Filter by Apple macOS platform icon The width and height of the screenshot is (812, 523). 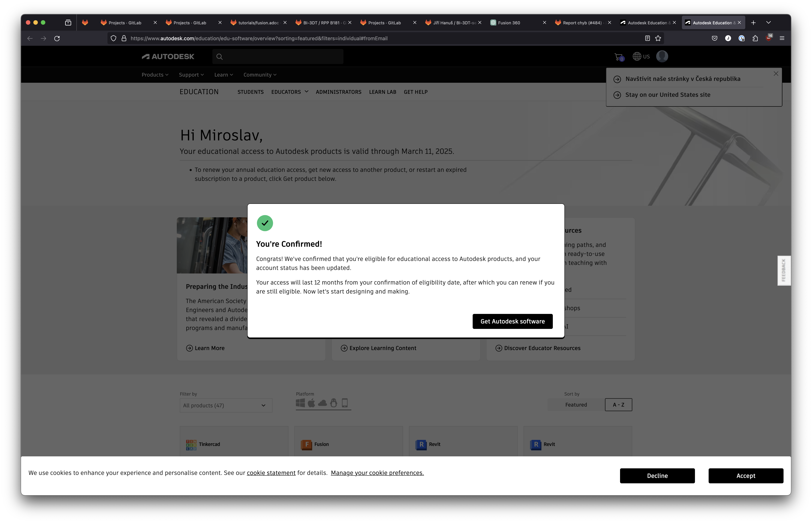coord(311,403)
